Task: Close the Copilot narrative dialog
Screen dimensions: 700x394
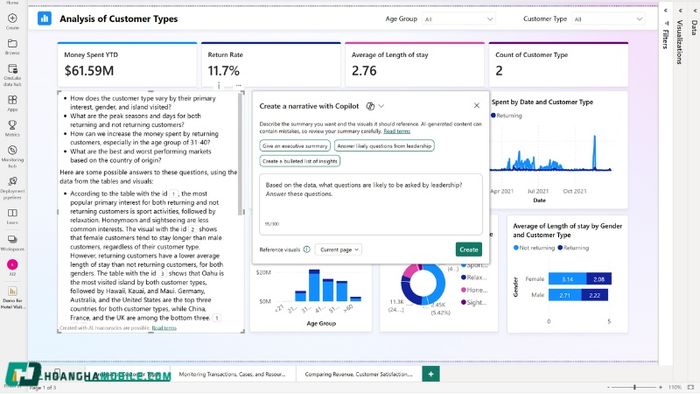Action: [x=476, y=106]
